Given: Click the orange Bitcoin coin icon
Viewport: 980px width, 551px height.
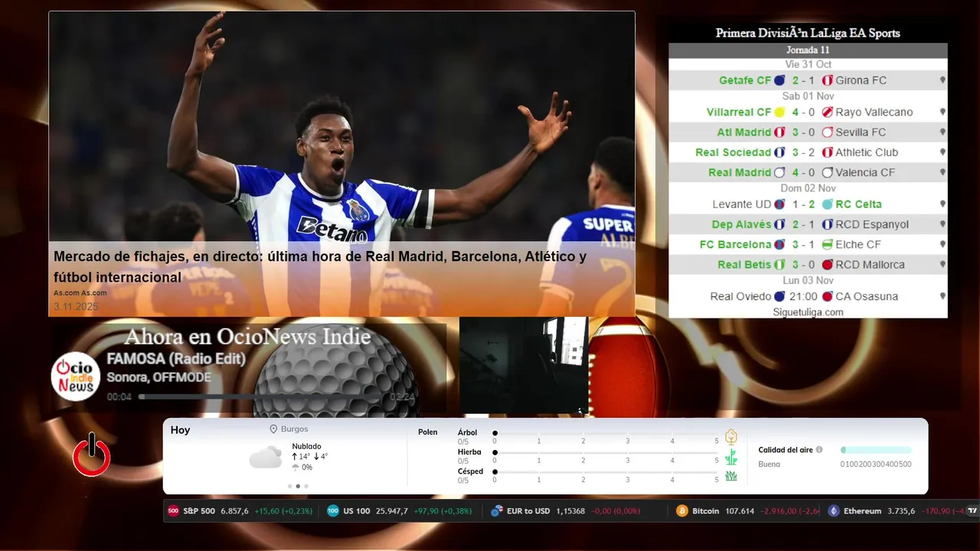Looking at the screenshot, I should point(682,511).
